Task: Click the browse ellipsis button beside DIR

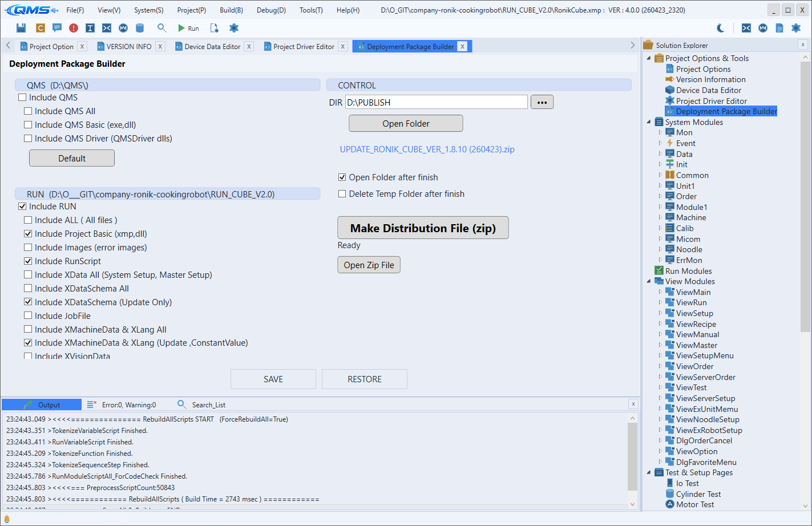Action: coord(542,103)
